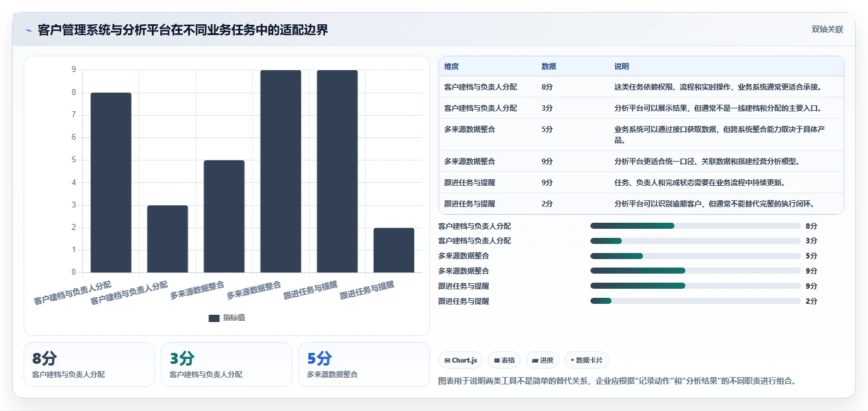Click the 多来源数据整合 chart bar reaching 5

click(224, 217)
